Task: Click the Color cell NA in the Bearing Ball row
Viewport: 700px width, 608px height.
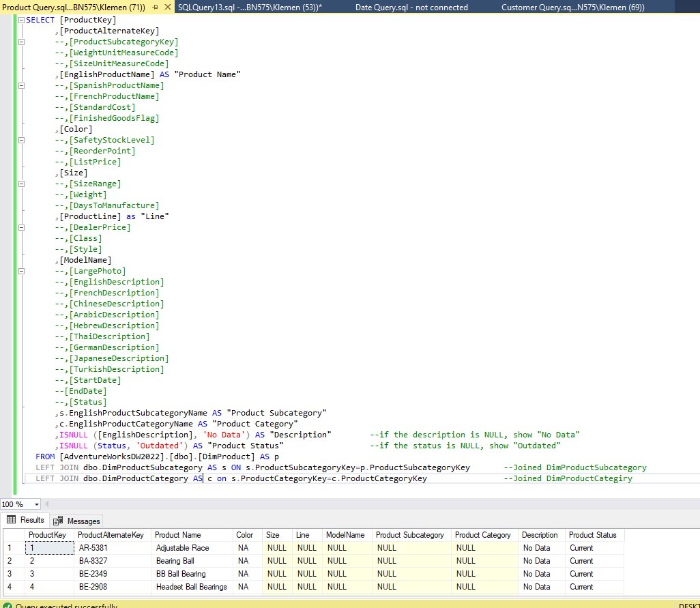Action: click(248, 561)
